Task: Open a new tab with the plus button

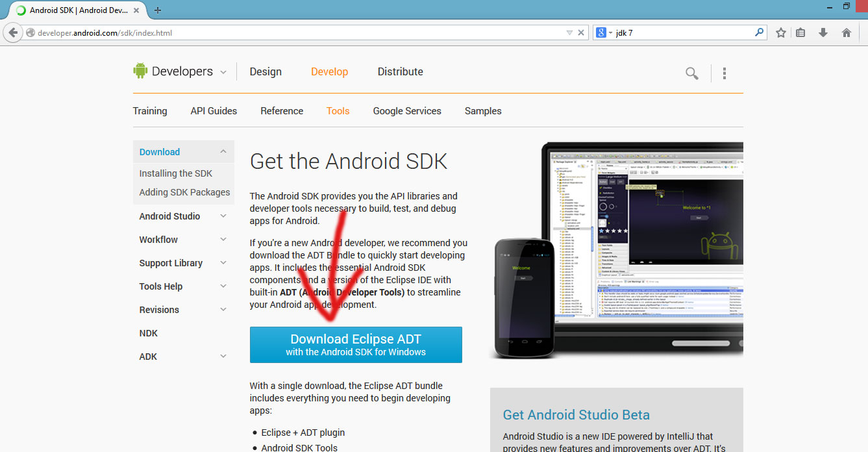Action: coord(158,10)
